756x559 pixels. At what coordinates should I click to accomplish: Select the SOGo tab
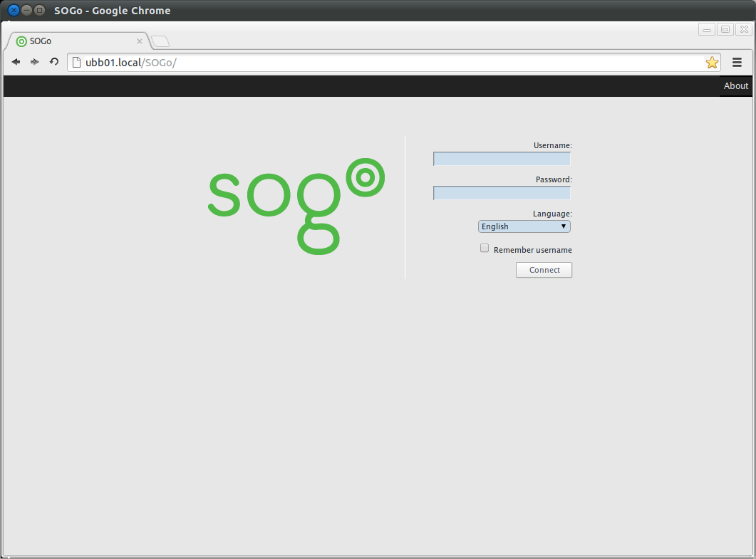77,41
